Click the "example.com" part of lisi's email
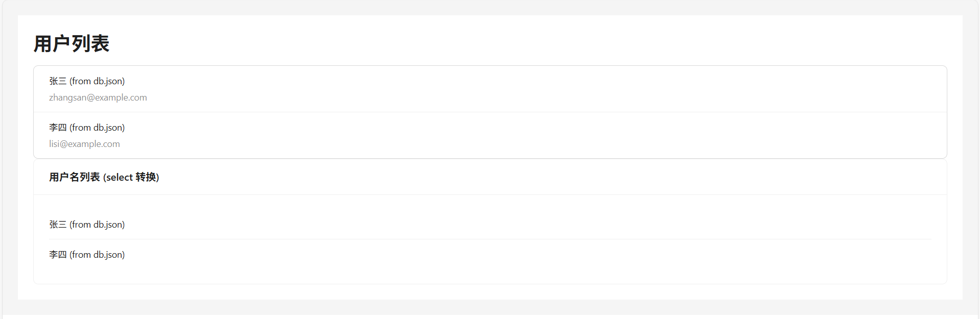This screenshot has height=319, width=980. 94,144
